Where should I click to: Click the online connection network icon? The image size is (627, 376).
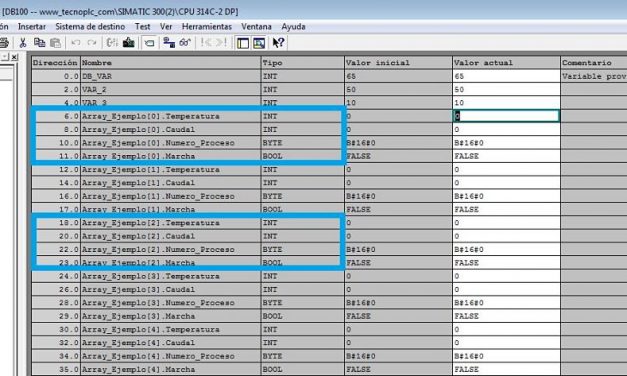pyautogui.click(x=169, y=42)
